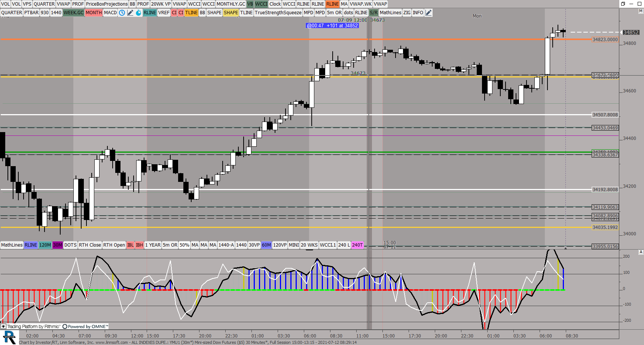Click the WCCI.1 button

[x=328, y=245]
